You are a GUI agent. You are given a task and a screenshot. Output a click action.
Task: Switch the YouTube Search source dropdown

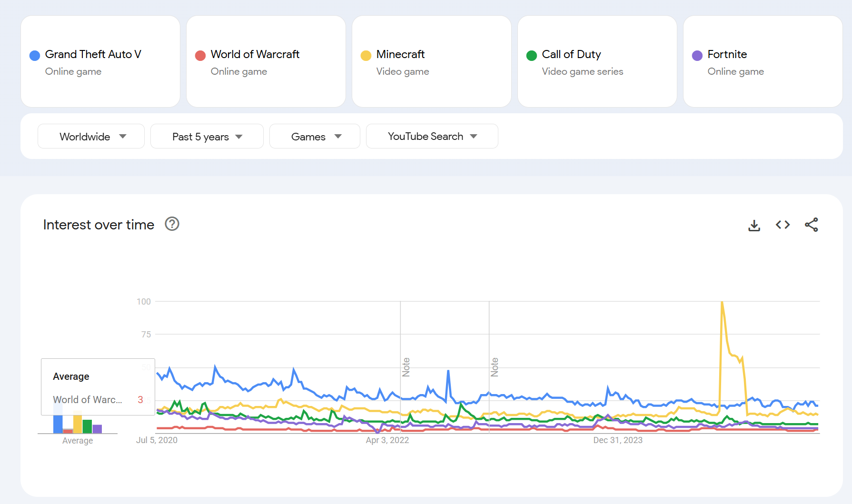point(432,136)
